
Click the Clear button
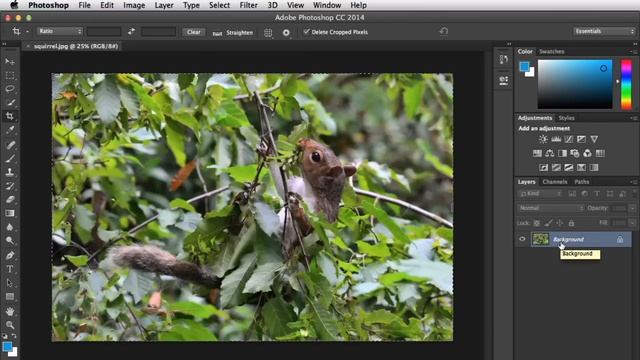pyautogui.click(x=193, y=32)
